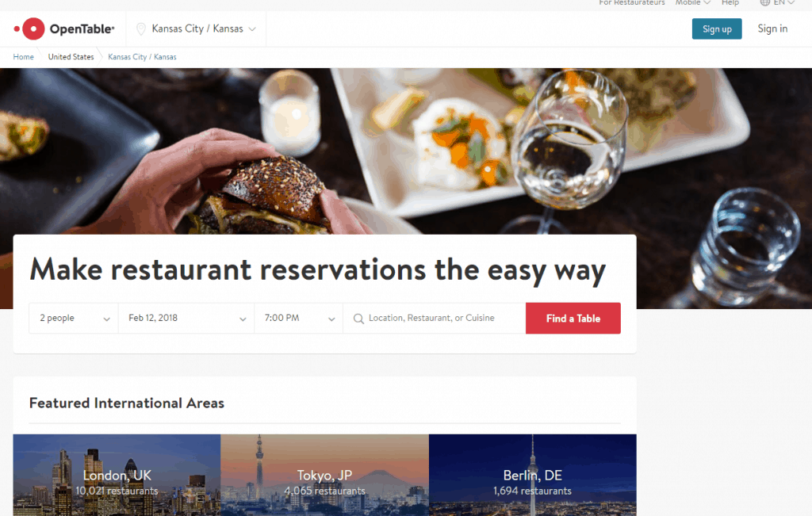Open the Help link in top bar

(730, 2)
